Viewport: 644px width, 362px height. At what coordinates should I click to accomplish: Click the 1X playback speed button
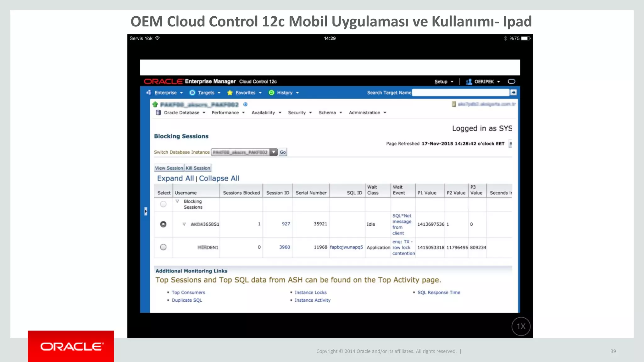coord(521,326)
